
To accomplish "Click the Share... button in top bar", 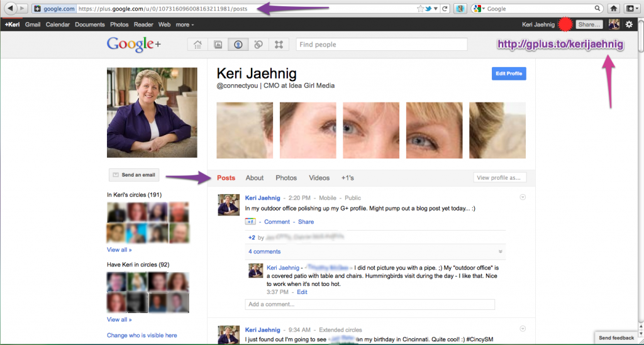I will tap(589, 25).
